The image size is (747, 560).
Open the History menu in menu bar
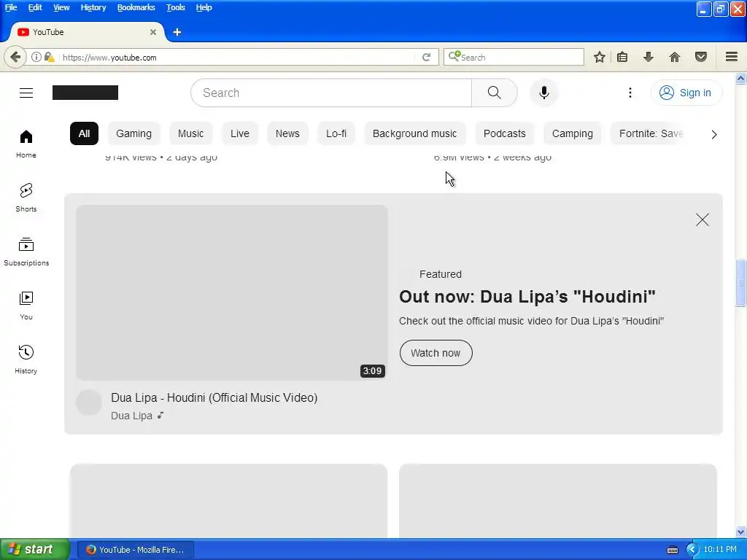pos(93,7)
